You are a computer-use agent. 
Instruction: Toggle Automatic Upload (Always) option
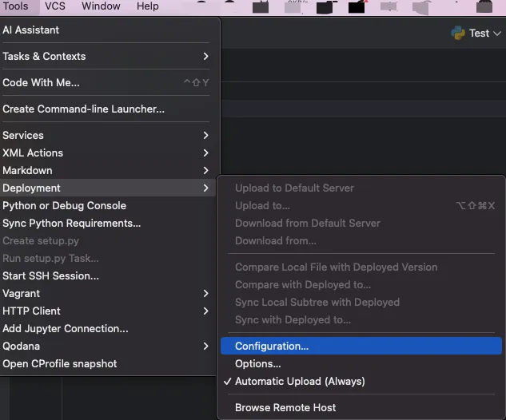[300, 382]
